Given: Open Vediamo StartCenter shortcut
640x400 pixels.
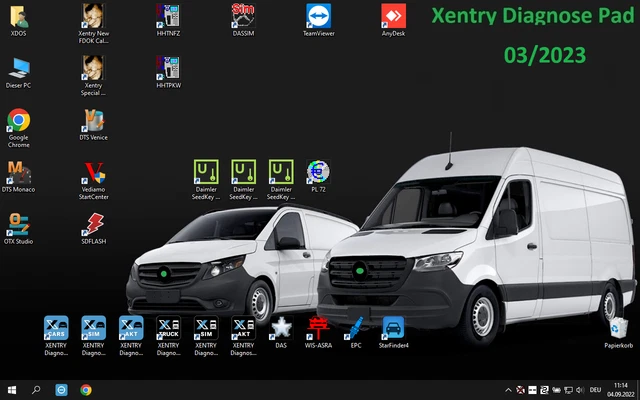Looking at the screenshot, I should (93, 180).
